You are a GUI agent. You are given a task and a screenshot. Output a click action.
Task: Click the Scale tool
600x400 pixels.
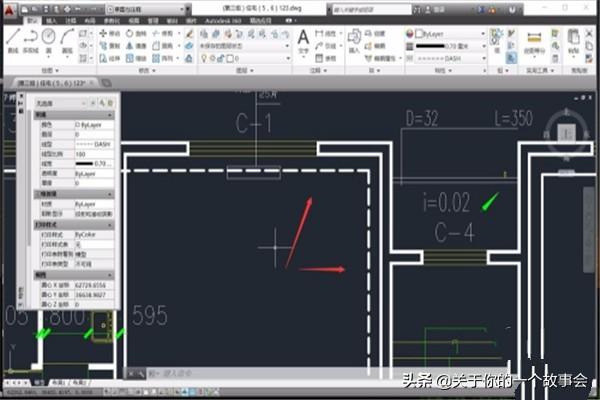coord(136,59)
